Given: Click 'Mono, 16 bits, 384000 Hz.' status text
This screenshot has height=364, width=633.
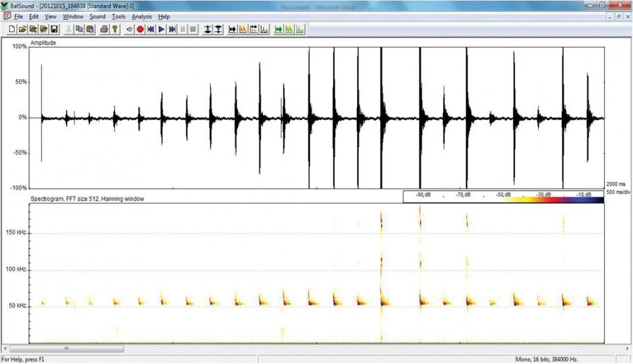Looking at the screenshot, I should coord(547,359).
